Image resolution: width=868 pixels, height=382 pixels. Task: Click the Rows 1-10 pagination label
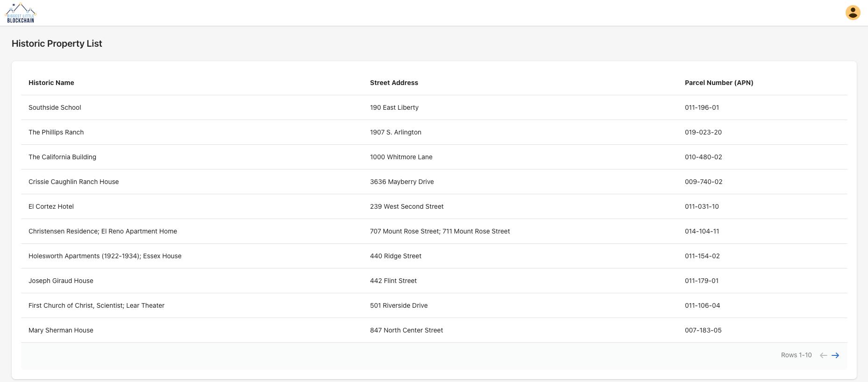click(796, 355)
